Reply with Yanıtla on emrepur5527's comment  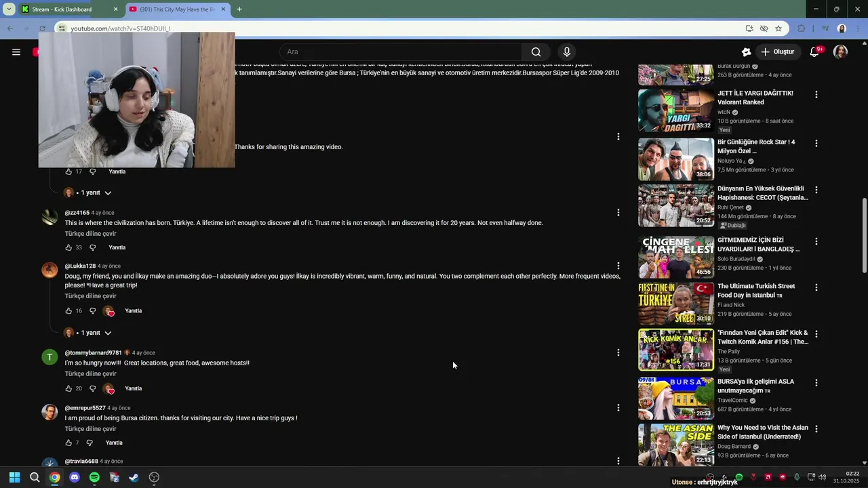point(114,443)
